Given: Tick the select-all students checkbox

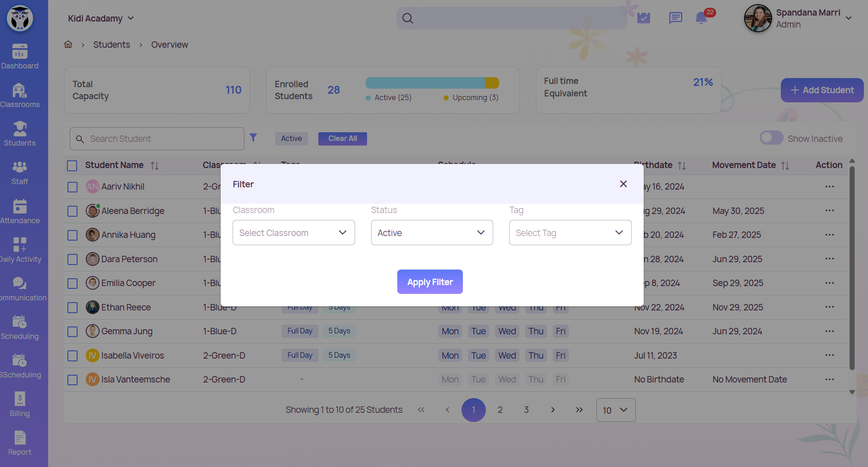Looking at the screenshot, I should click(x=72, y=165).
